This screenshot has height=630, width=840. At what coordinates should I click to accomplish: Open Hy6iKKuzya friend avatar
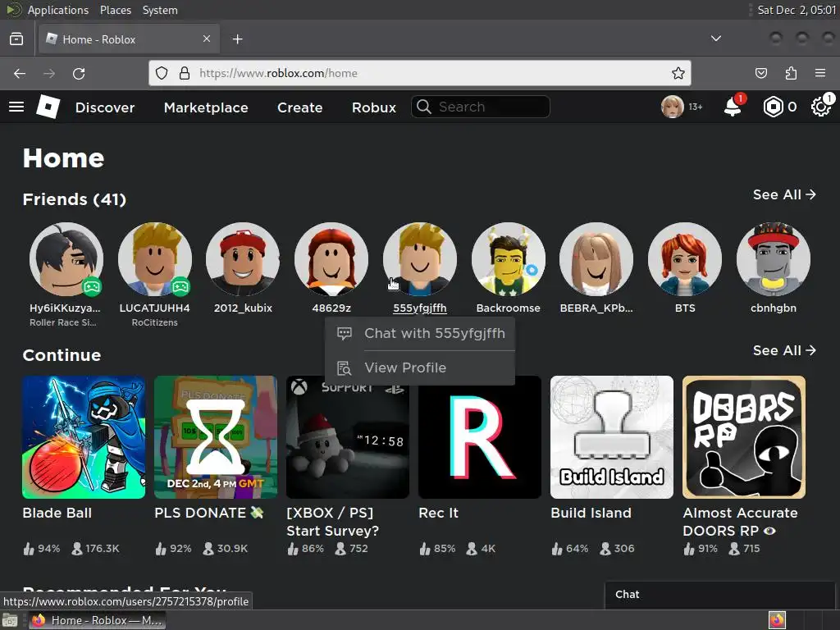tap(66, 259)
